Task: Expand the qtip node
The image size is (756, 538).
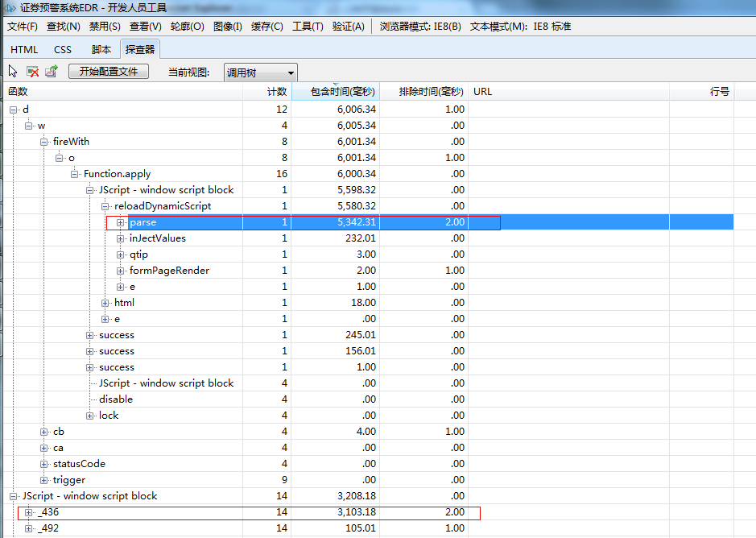Action: [x=121, y=255]
